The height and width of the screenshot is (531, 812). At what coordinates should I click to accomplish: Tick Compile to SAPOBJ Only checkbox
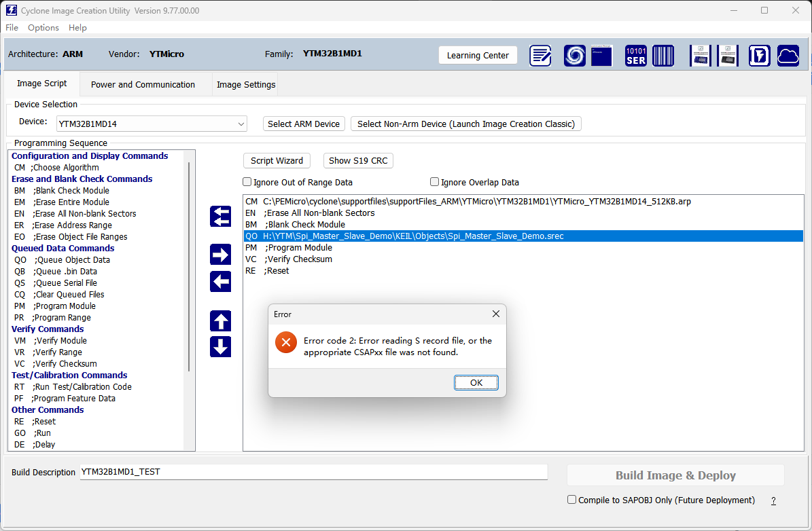571,500
